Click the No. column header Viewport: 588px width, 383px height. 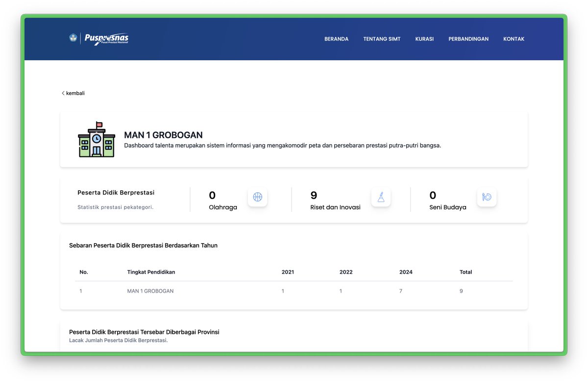point(84,272)
